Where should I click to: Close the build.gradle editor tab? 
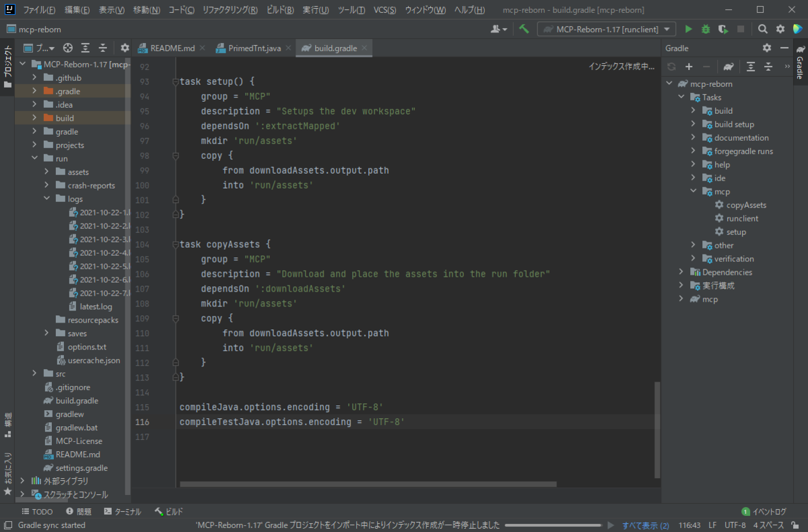click(364, 48)
